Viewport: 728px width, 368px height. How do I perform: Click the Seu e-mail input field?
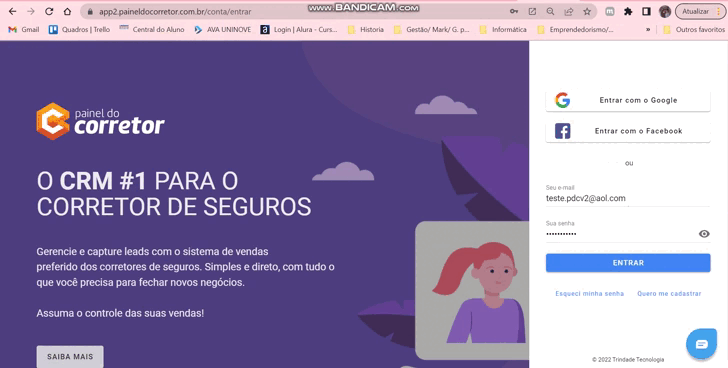tap(628, 198)
